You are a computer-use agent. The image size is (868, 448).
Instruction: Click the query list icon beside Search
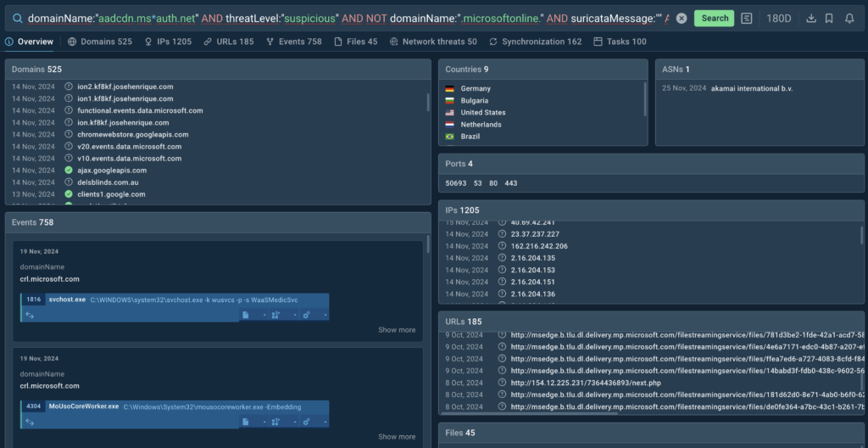(x=746, y=18)
